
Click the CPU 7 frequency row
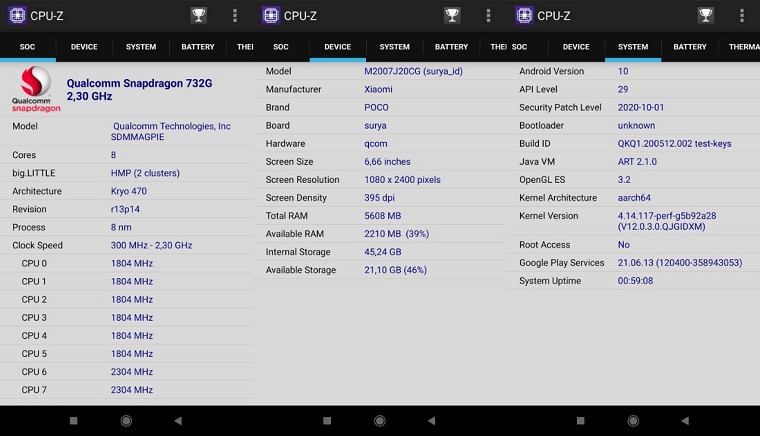(127, 390)
